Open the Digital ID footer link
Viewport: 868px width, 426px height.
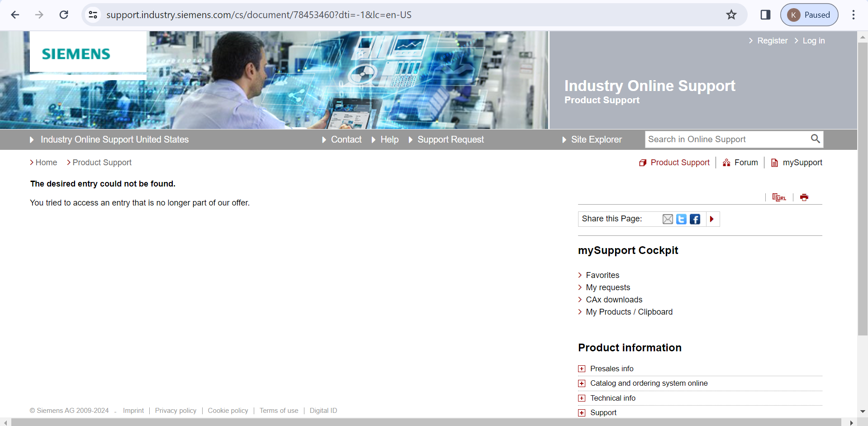click(323, 411)
